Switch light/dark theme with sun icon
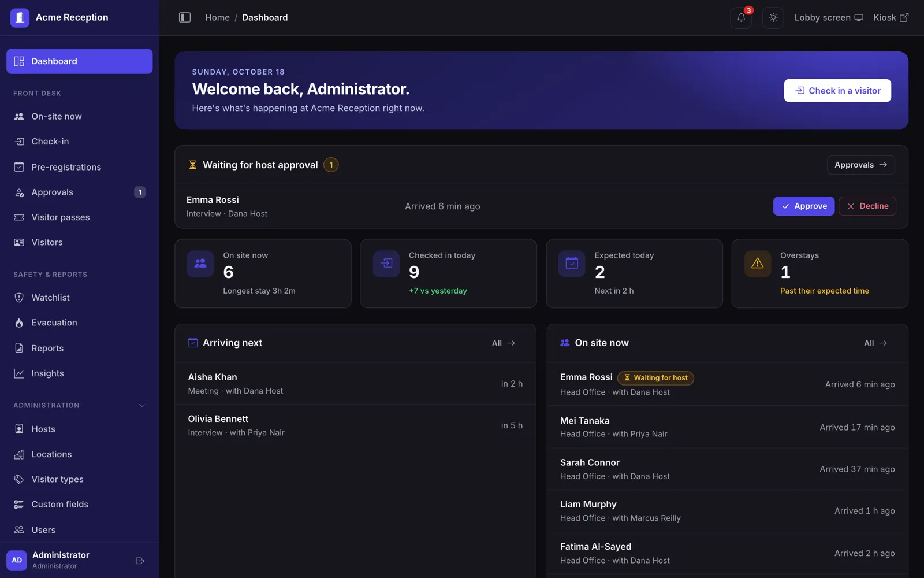The width and height of the screenshot is (924, 578). click(x=773, y=17)
